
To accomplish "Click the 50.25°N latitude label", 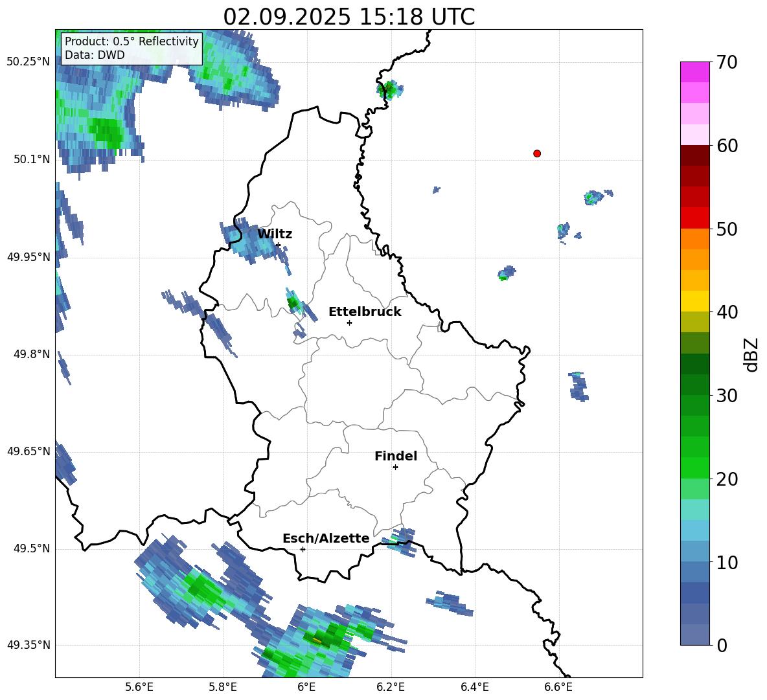I will click(29, 62).
